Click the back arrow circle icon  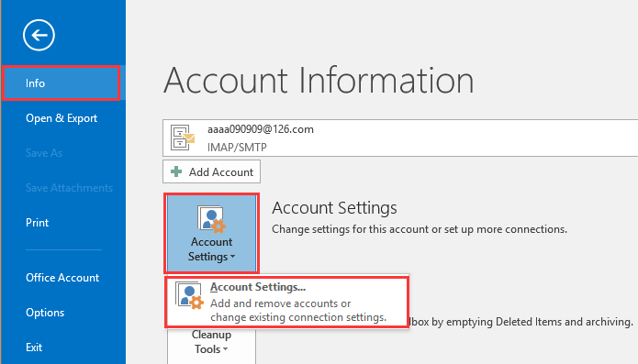(x=39, y=36)
